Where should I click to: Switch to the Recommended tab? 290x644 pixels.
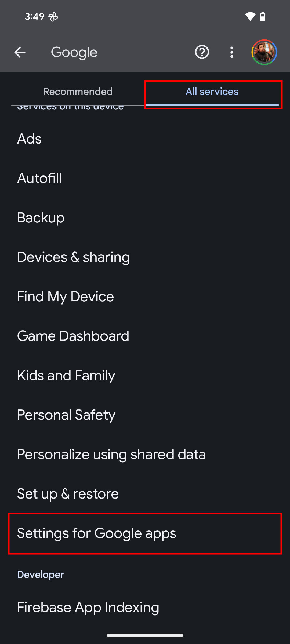point(78,92)
